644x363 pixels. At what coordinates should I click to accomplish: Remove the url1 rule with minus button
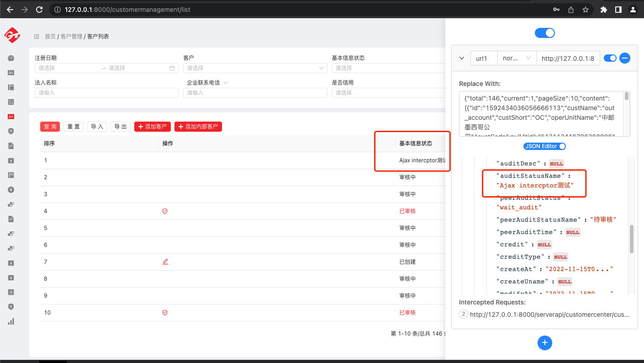[x=625, y=58]
